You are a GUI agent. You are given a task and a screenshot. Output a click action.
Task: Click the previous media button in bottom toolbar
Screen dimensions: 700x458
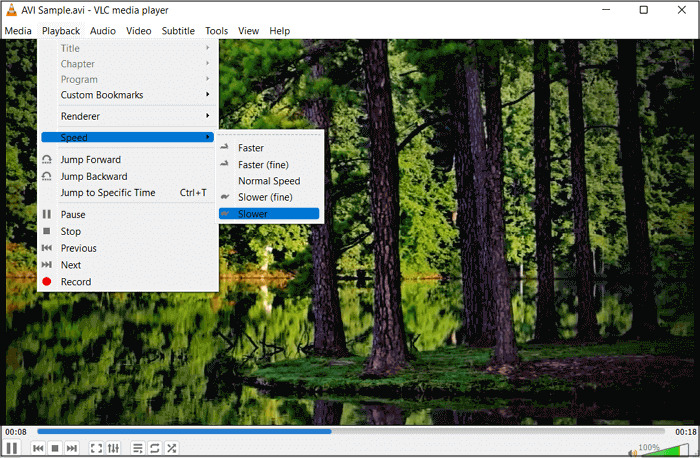coord(38,448)
